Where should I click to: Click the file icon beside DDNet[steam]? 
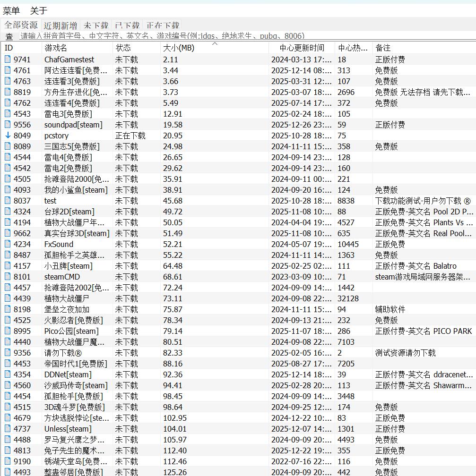(x=8, y=374)
